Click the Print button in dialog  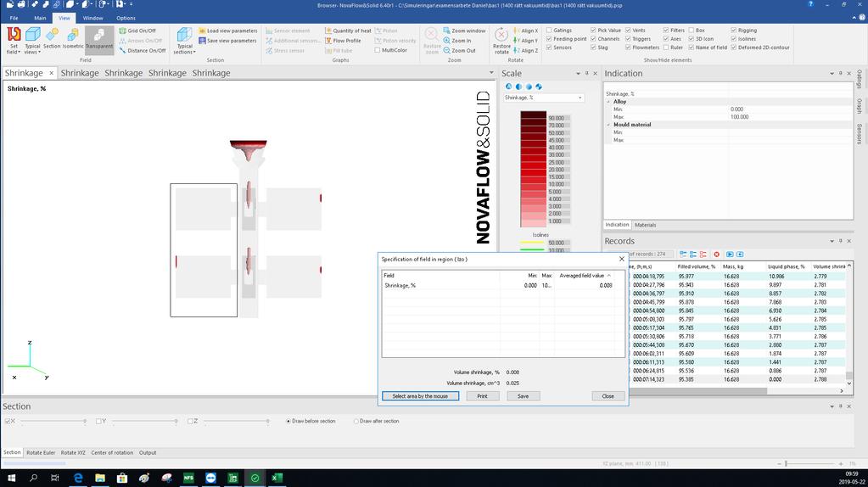click(x=482, y=396)
